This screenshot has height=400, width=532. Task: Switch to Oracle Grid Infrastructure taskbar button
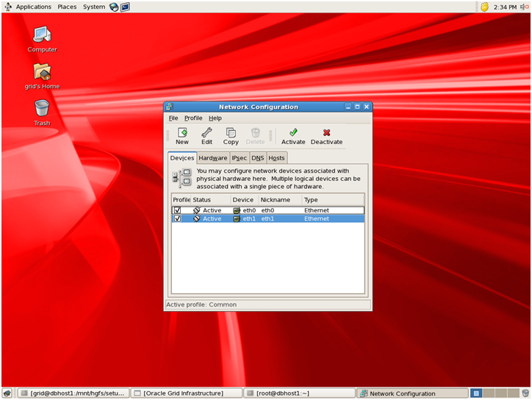[187, 393]
